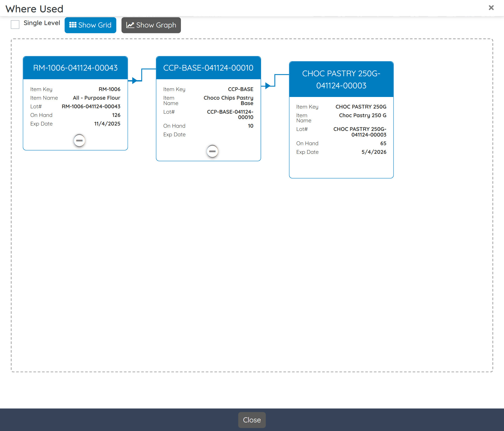Click item key value 'CCP-BASE'
This screenshot has height=431, width=504.
coord(241,89)
